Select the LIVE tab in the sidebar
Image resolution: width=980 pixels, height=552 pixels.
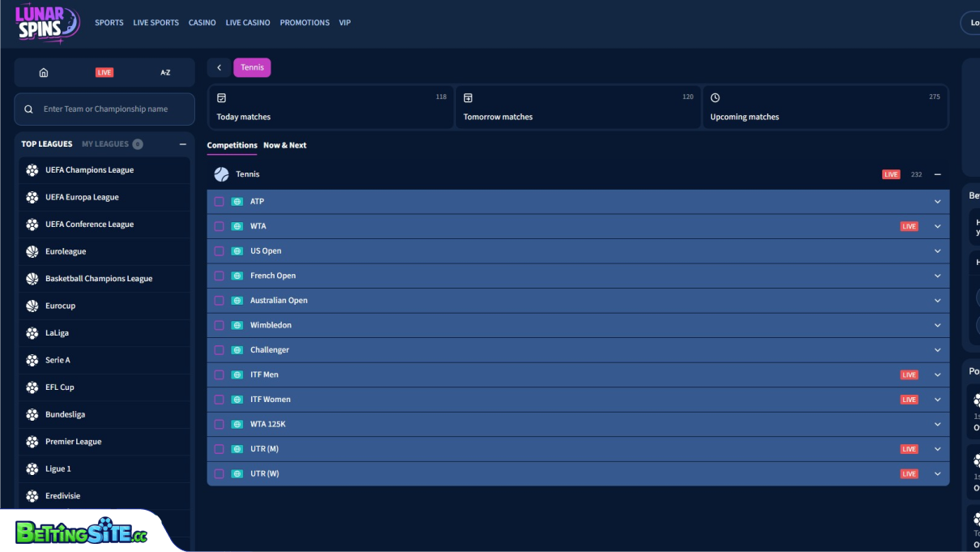coord(104,72)
